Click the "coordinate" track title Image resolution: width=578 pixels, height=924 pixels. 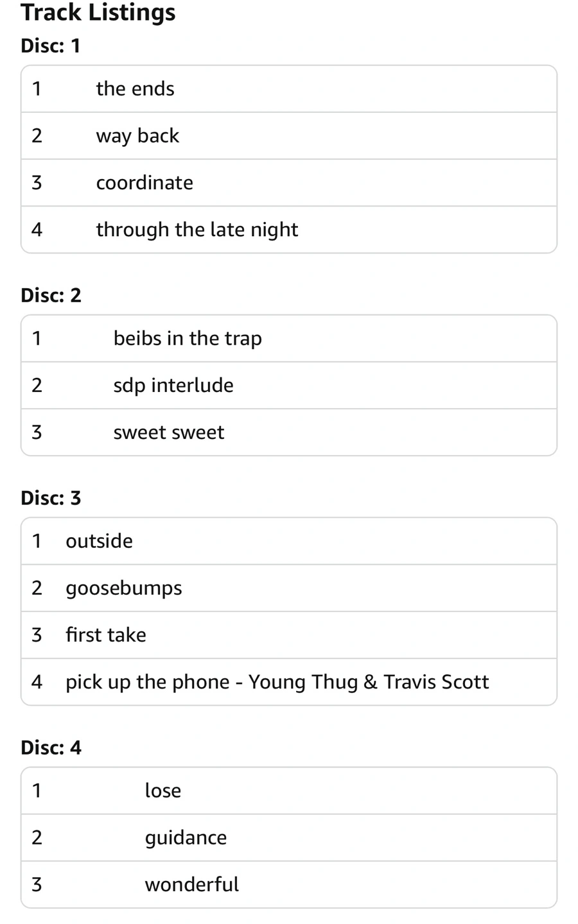coord(144,182)
